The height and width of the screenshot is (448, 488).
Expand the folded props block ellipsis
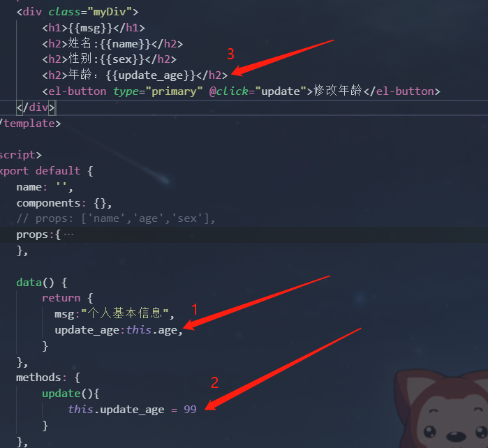68,234
